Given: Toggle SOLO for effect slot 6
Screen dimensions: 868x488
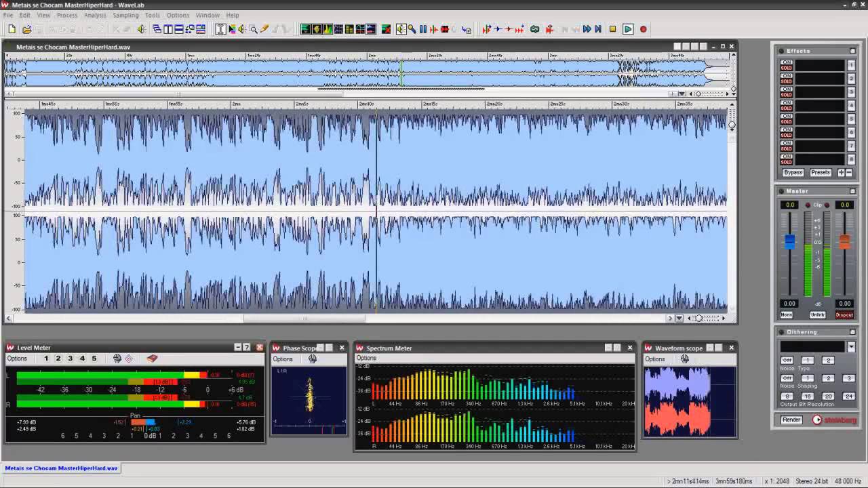Looking at the screenshot, I should click(x=787, y=136).
